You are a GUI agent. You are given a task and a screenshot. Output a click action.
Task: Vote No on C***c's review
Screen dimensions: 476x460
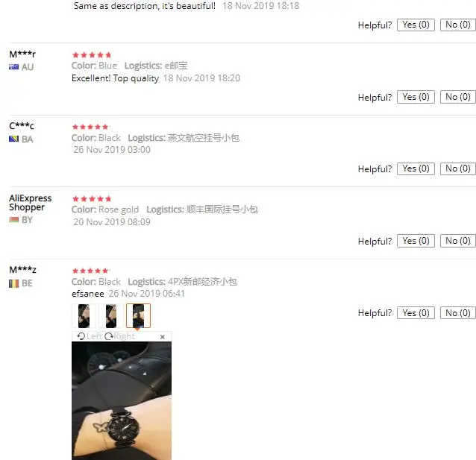[x=458, y=168]
